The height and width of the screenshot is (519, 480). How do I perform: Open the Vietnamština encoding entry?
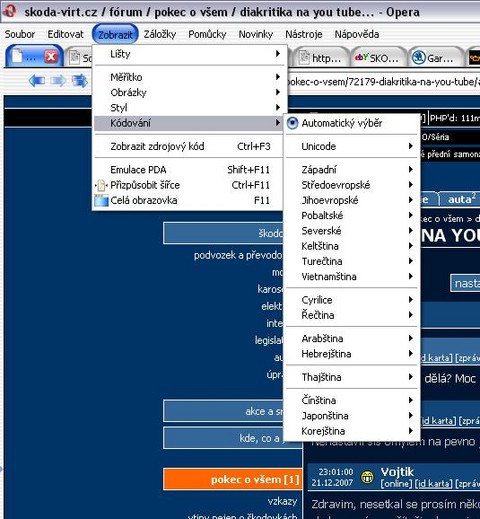pos(352,277)
